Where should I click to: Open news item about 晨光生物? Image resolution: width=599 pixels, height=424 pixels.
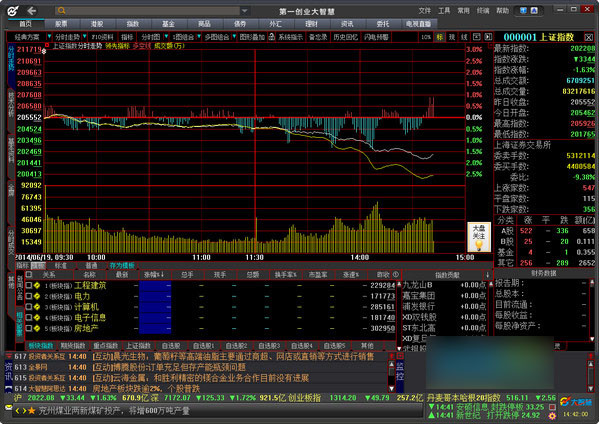[233, 356]
